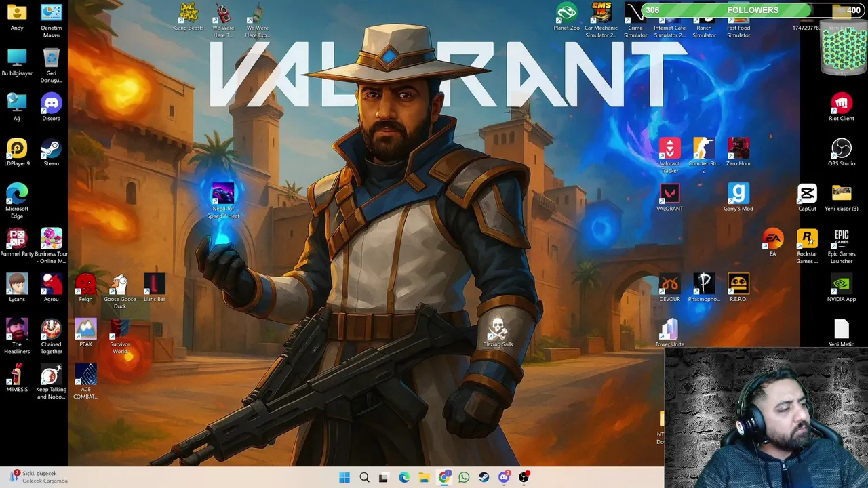The height and width of the screenshot is (488, 868).
Task: Select the Zero Hour game icon
Action: [738, 153]
